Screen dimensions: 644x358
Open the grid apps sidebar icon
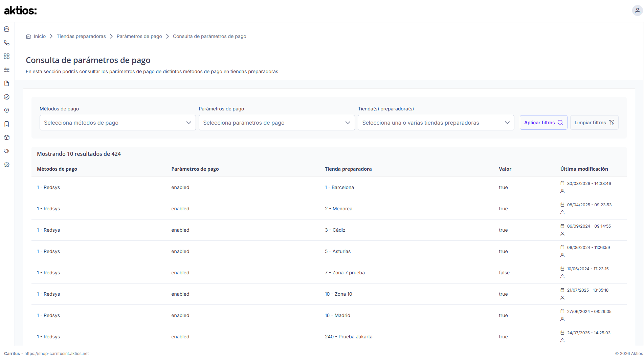[x=6, y=56]
